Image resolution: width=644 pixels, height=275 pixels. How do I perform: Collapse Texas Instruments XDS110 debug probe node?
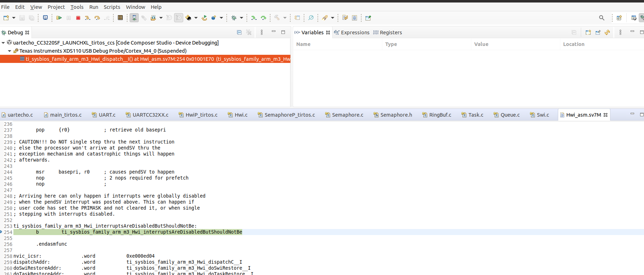[x=10, y=51]
